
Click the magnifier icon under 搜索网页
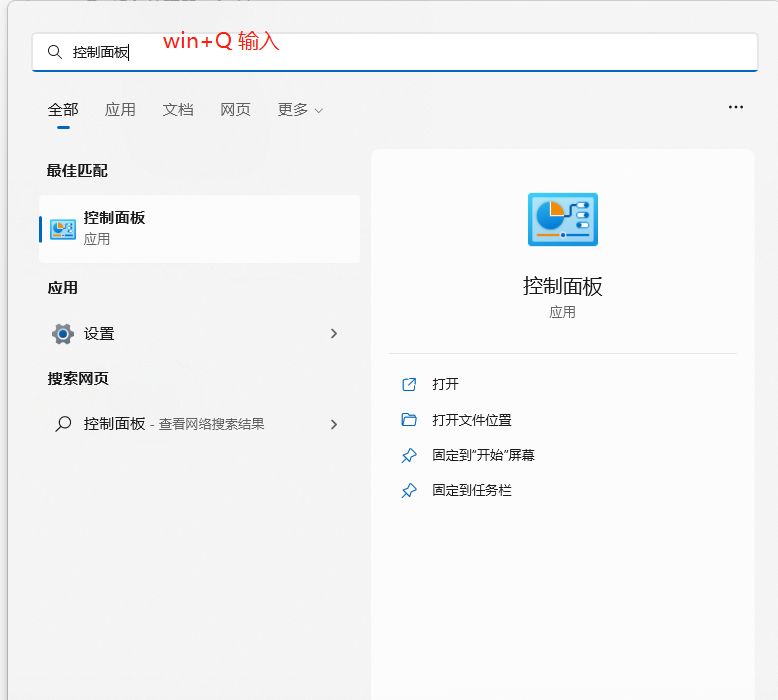coord(63,424)
